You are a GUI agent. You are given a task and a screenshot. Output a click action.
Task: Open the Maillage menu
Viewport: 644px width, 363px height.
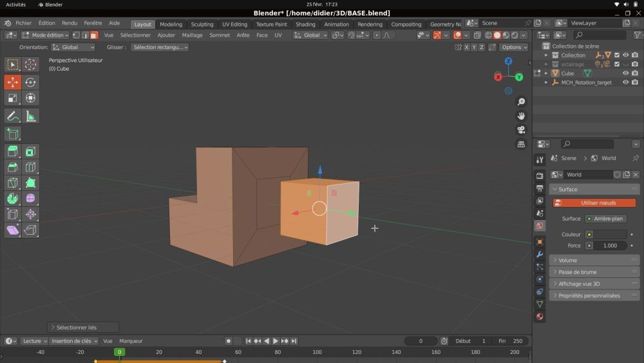click(192, 35)
